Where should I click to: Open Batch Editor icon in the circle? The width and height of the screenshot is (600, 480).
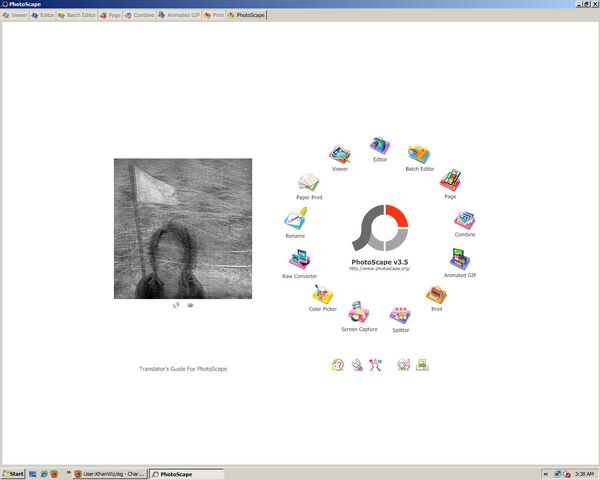coord(419,154)
